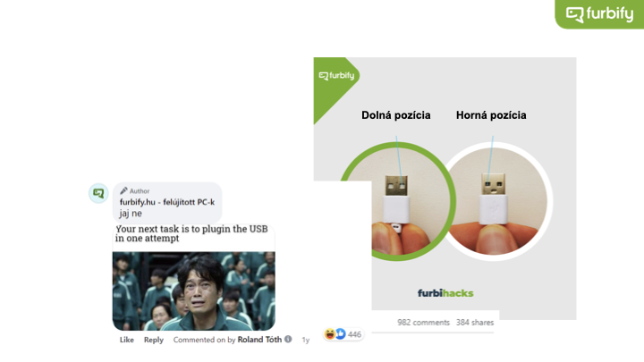The width and height of the screenshot is (644, 362).
Task: Like the furbify comment
Action: pyautogui.click(x=126, y=340)
